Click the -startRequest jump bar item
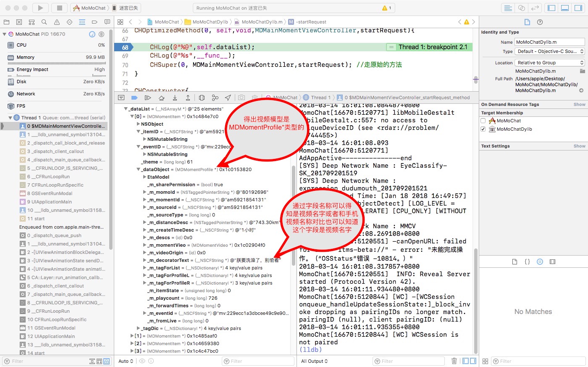Viewport: 588px width, 367px height. (307, 22)
